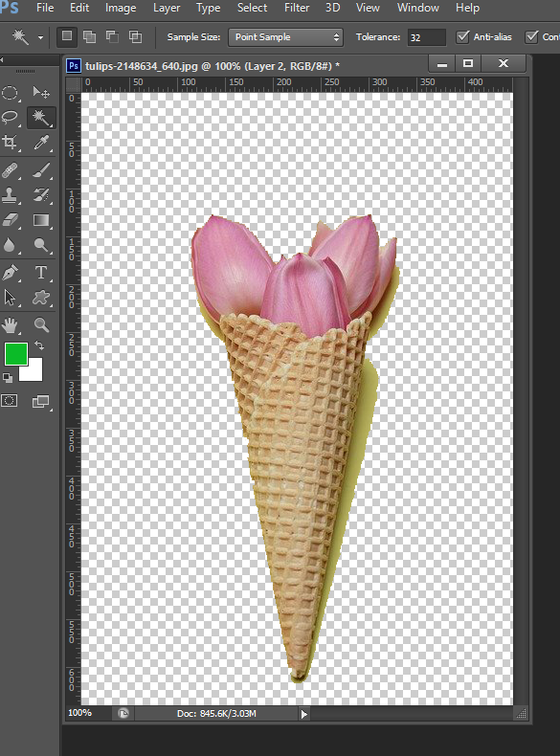Open the File menu
This screenshot has width=560, height=756.
click(x=45, y=8)
